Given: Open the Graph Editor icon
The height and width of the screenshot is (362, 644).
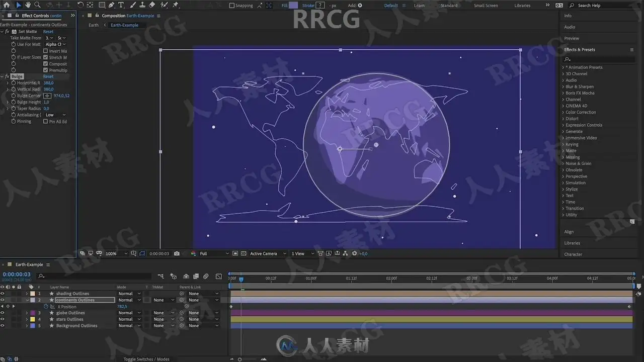Looking at the screenshot, I should (x=218, y=276).
